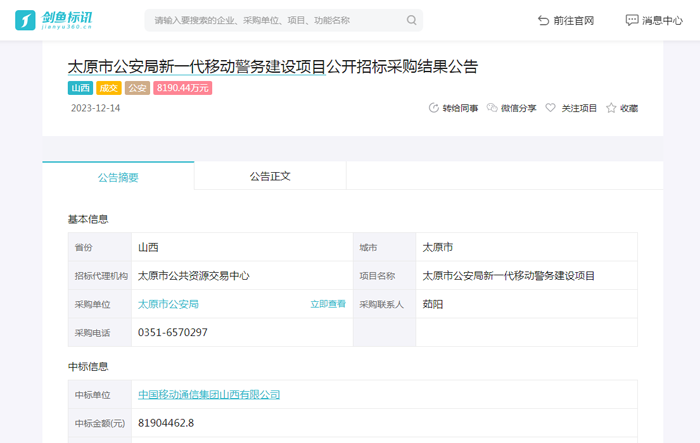This screenshot has height=443, width=700.
Task: Click the 公安 industry tag
Action: pyautogui.click(x=137, y=88)
